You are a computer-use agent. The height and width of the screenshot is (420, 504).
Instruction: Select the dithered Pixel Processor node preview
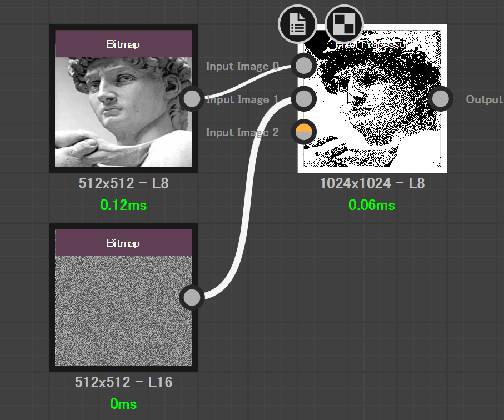[372, 99]
